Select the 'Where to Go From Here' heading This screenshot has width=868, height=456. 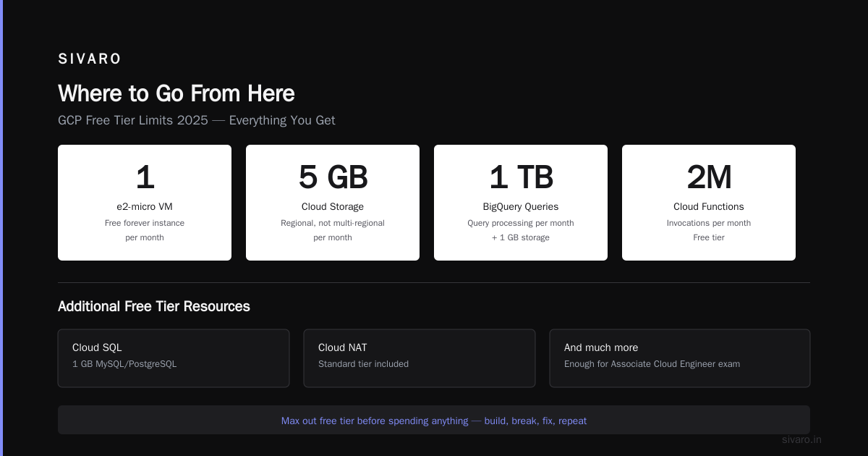(x=176, y=93)
